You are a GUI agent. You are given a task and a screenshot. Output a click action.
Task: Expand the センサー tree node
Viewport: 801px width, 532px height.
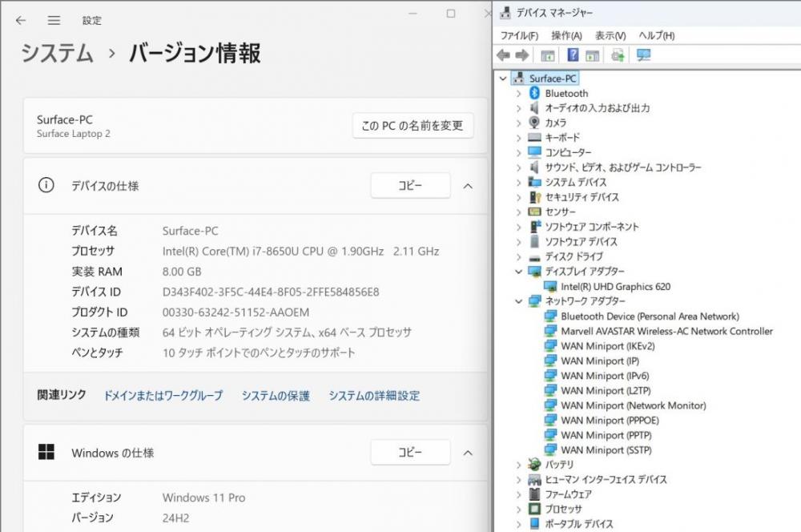coord(518,212)
